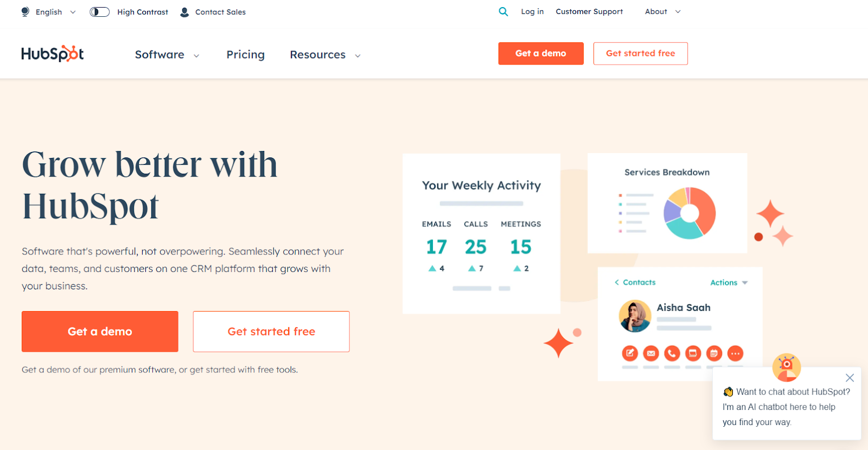Viewport: 868px width, 450px height.
Task: Open the search magnifier icon
Action: click(503, 11)
